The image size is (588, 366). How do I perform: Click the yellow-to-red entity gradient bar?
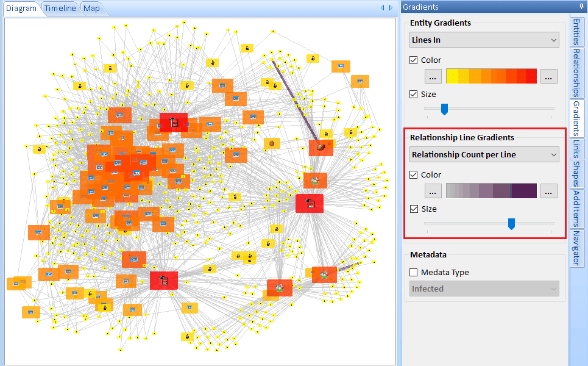click(x=491, y=77)
